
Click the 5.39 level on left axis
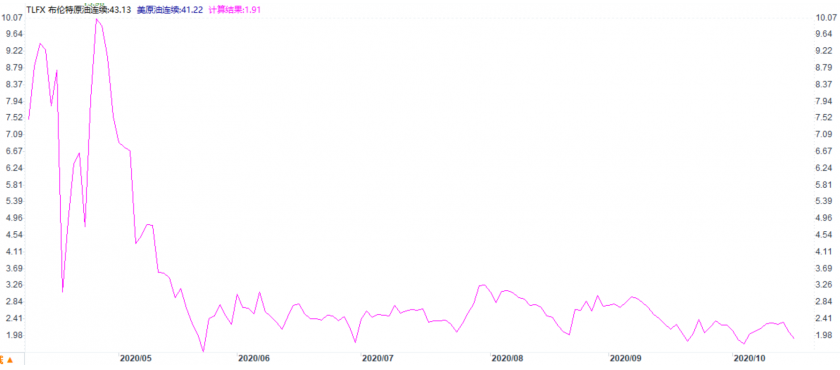click(14, 201)
